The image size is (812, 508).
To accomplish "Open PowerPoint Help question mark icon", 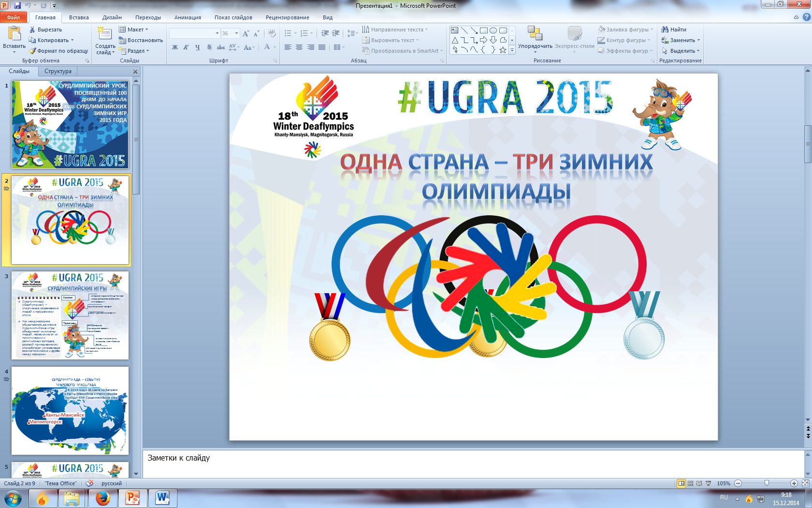I will pos(806,17).
